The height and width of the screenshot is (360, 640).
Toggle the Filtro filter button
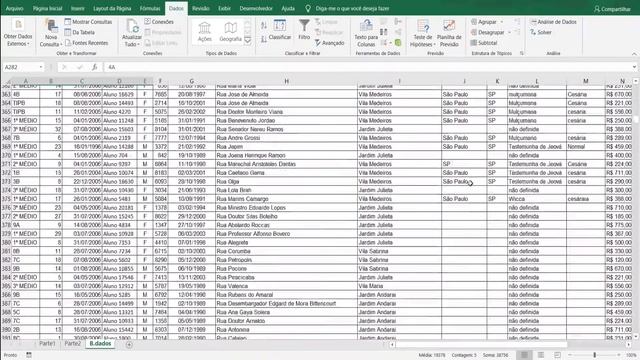[304, 29]
